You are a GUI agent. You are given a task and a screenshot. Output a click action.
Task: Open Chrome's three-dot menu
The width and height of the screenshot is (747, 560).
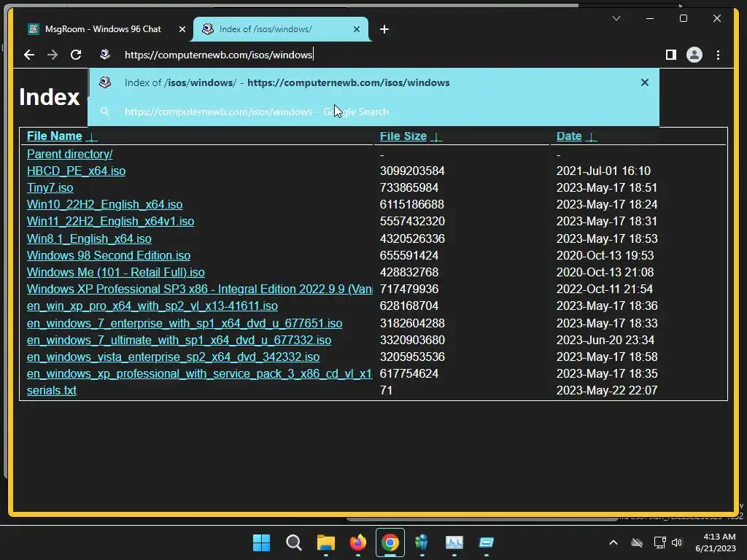point(718,55)
